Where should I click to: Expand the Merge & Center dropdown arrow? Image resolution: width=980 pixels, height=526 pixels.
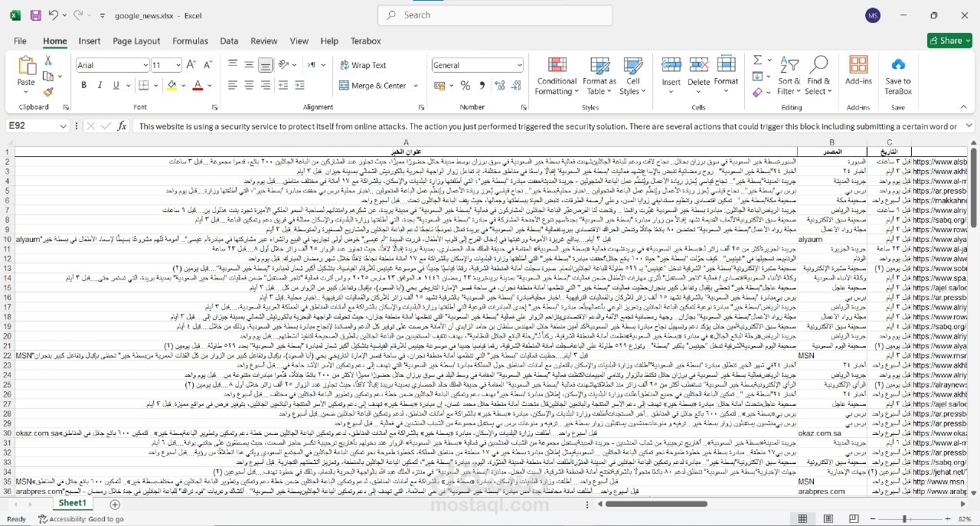(x=416, y=86)
